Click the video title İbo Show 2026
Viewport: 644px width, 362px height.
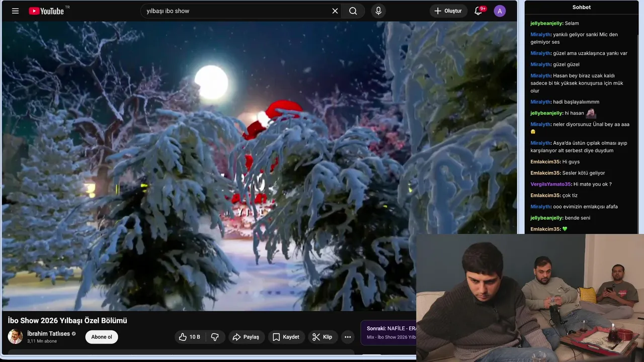tap(67, 321)
